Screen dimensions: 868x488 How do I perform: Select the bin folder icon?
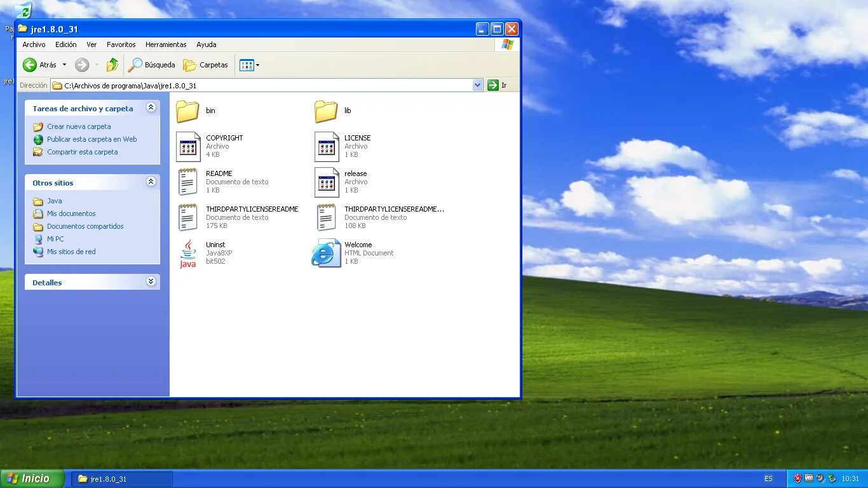tap(187, 111)
